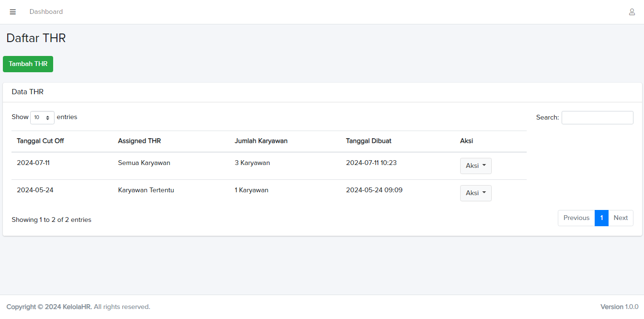
Task: Click the Previous pagination button
Action: point(576,218)
